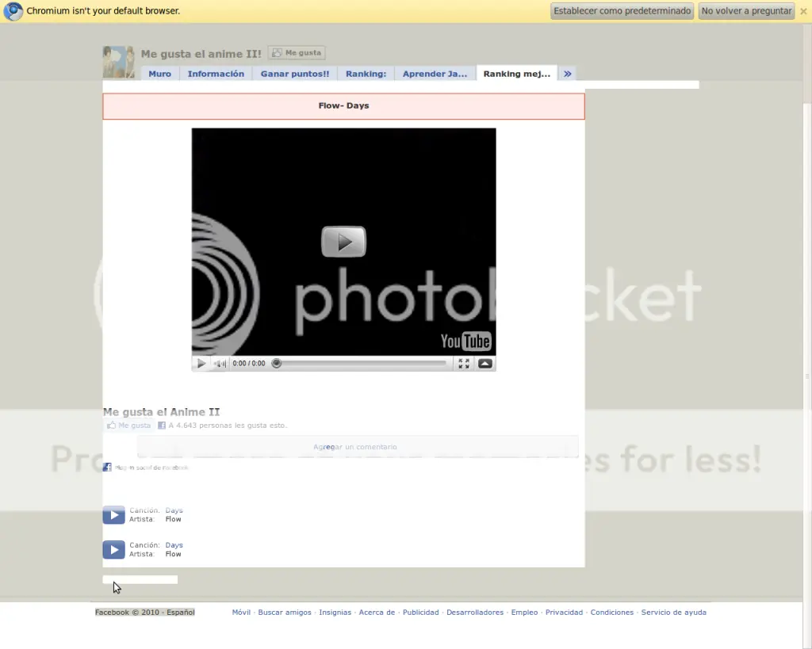Open the Buscar amigos footer link
The width and height of the screenshot is (812, 649).
click(x=285, y=613)
